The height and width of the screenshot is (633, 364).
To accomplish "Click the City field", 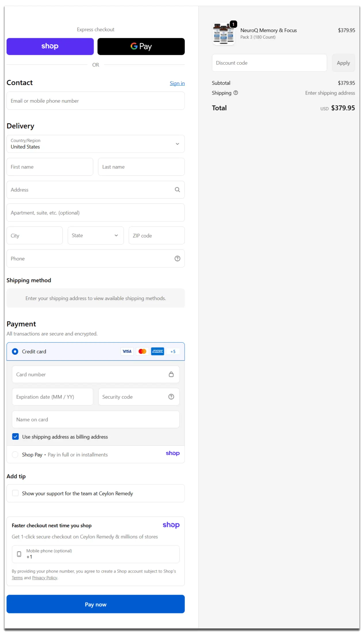I will [x=35, y=235].
